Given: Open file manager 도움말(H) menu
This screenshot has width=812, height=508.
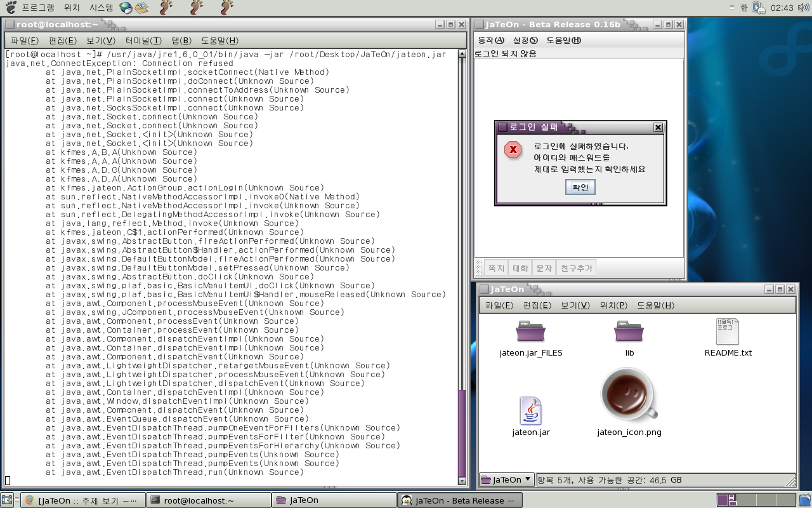Looking at the screenshot, I should [x=655, y=305].
